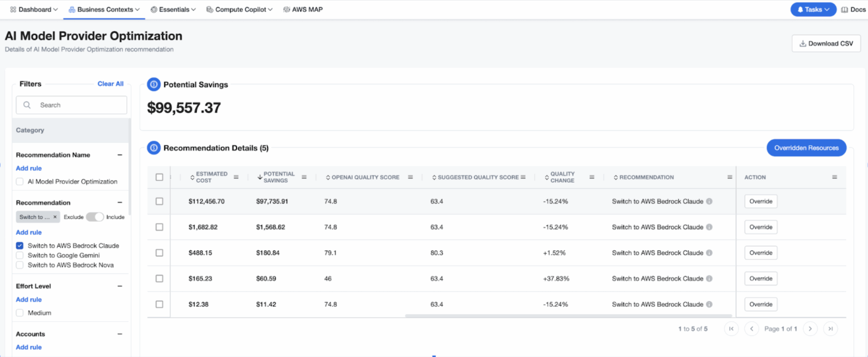Select the $112,456.70 row checkbox

[159, 201]
